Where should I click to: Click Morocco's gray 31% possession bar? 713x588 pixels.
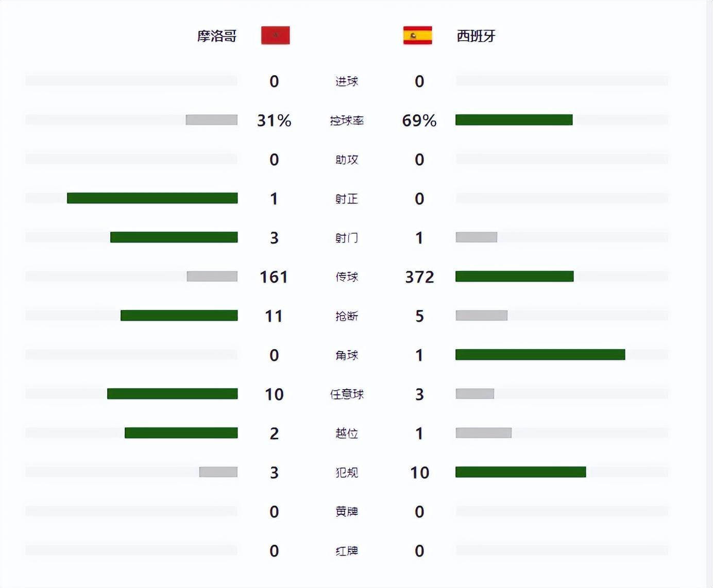tap(211, 120)
